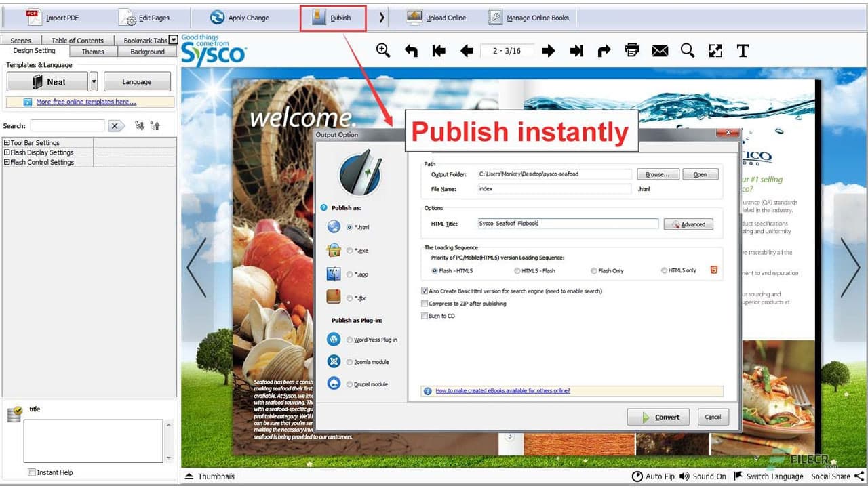The image size is (868, 488).
Task: Open the Table of Contents tab
Action: click(x=77, y=40)
